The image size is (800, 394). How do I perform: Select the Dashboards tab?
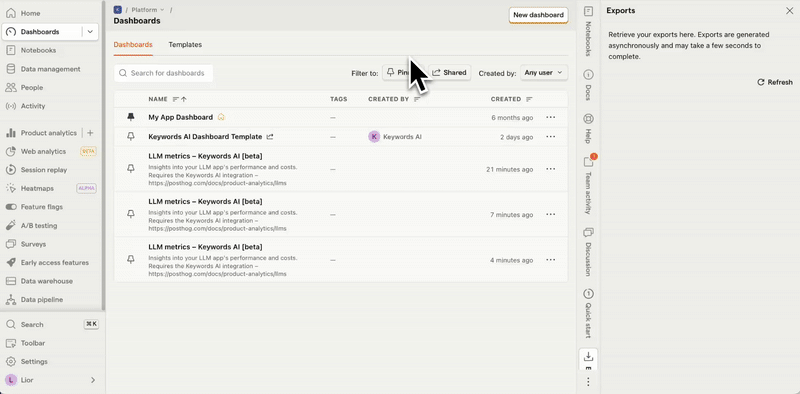133,45
